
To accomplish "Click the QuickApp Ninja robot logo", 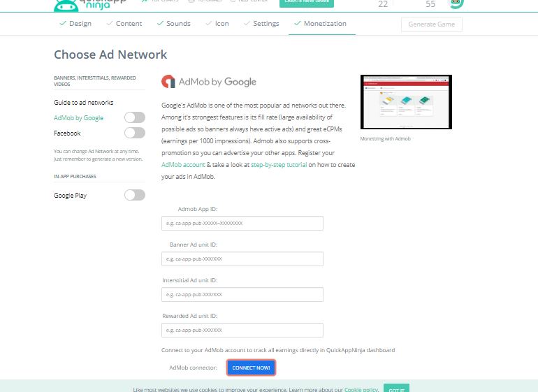I will click(x=66, y=6).
